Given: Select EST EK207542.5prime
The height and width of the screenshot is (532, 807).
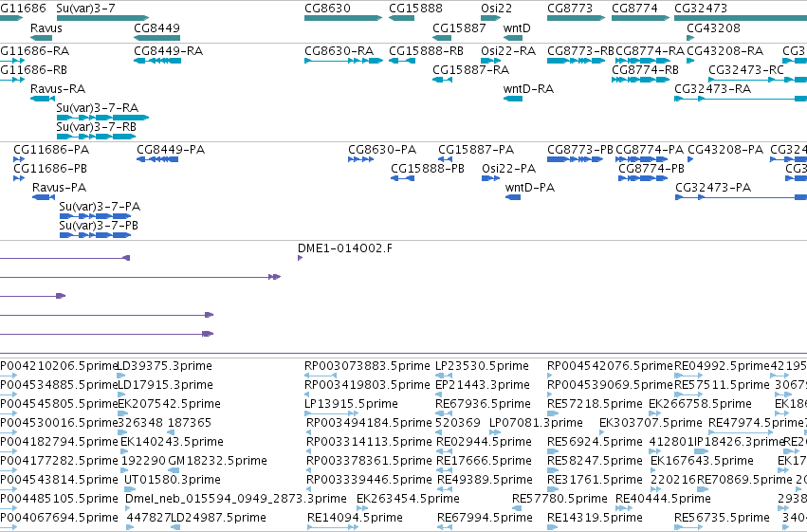Looking at the screenshot, I should pos(123,413).
